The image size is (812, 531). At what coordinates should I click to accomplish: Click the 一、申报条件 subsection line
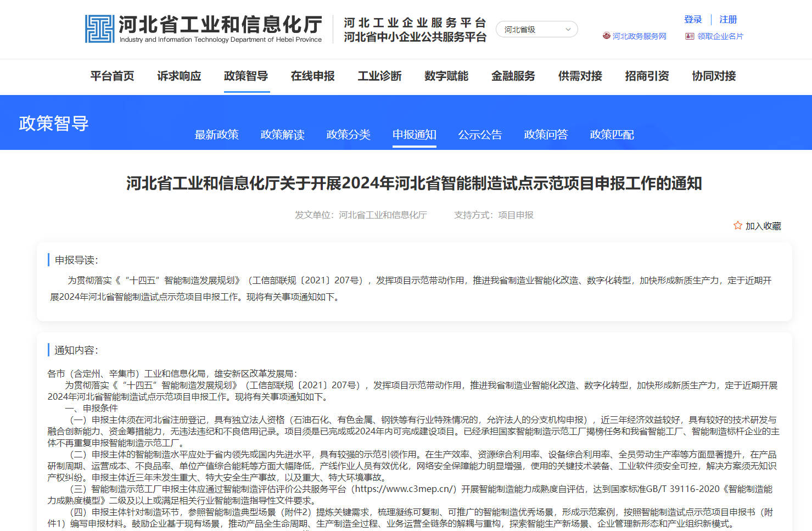click(91, 408)
